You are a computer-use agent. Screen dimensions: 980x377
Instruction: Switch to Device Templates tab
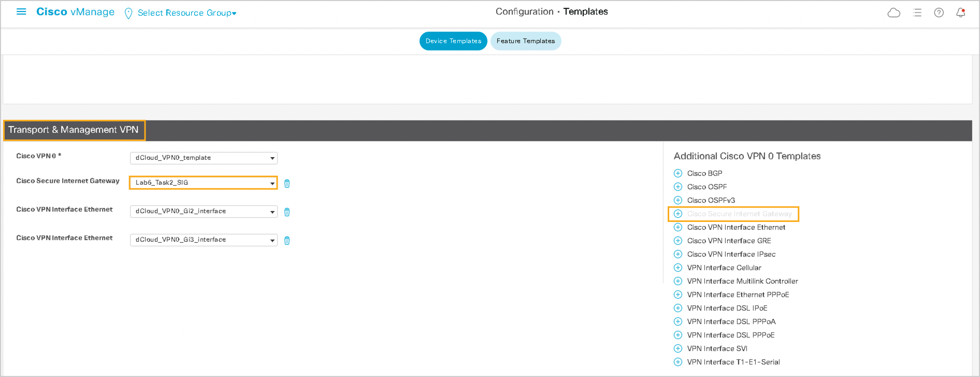click(453, 41)
